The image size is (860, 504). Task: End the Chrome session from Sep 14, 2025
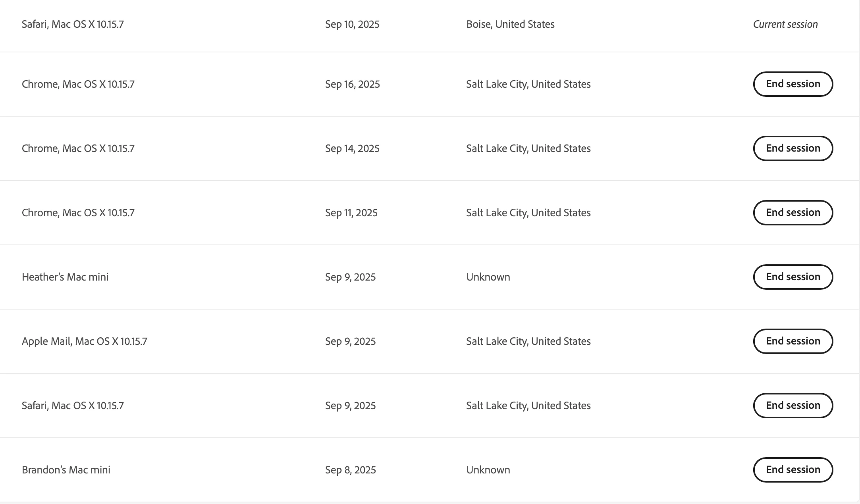point(793,148)
